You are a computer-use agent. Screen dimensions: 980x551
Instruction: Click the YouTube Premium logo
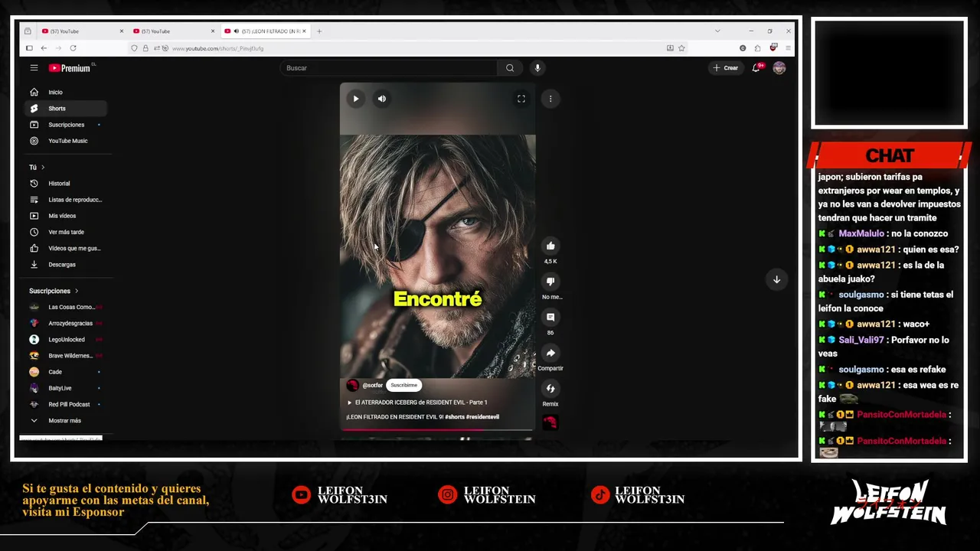pyautogui.click(x=70, y=68)
